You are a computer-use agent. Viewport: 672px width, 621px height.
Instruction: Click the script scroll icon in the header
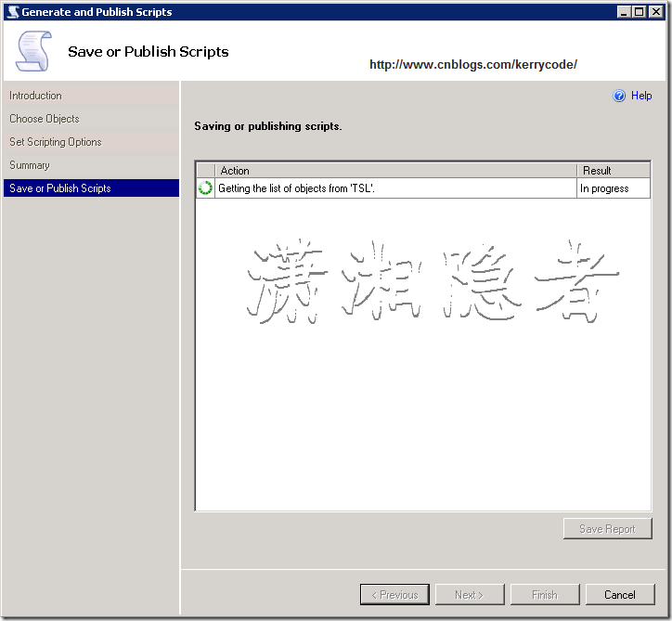click(x=33, y=52)
